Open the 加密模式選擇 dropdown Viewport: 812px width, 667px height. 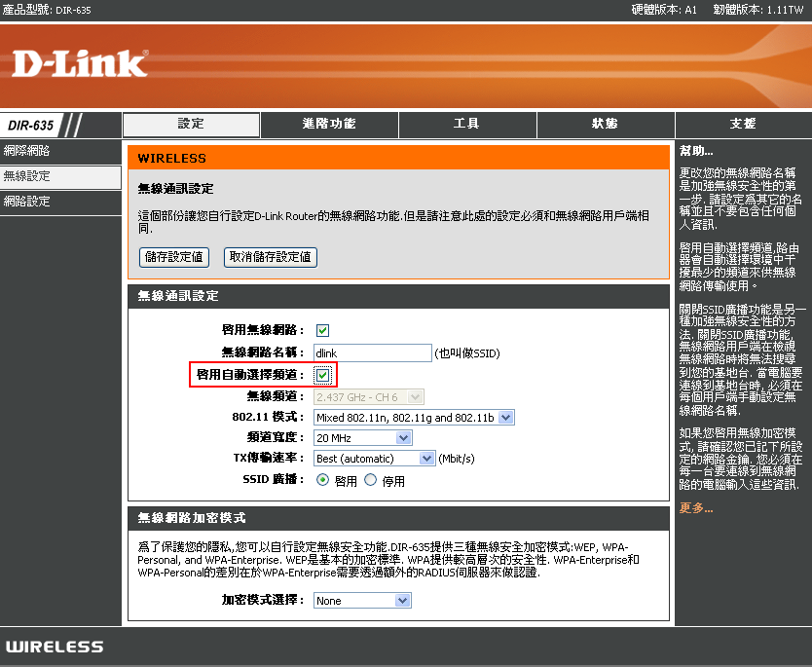click(x=362, y=601)
